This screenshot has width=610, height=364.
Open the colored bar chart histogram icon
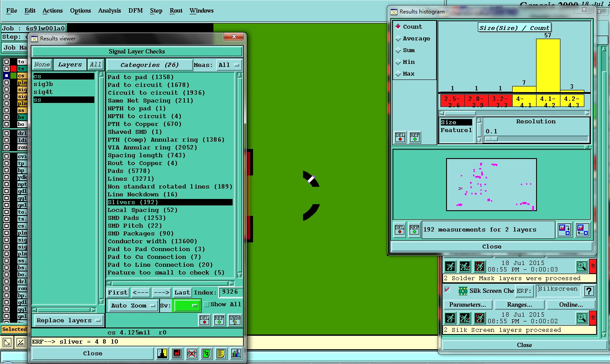(236, 354)
